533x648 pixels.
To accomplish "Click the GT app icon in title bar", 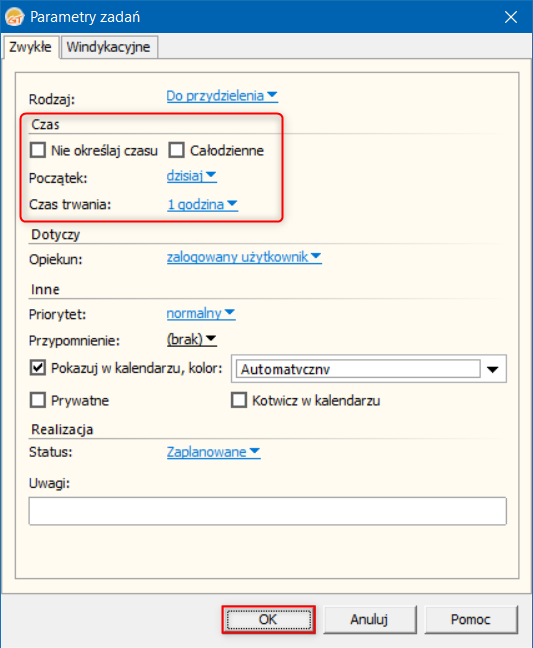I will pyautogui.click(x=15, y=17).
